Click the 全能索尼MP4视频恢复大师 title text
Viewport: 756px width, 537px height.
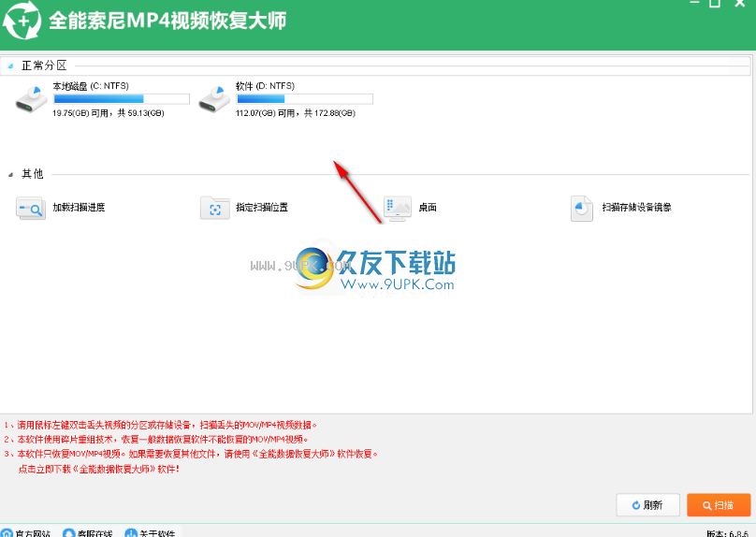click(167, 21)
